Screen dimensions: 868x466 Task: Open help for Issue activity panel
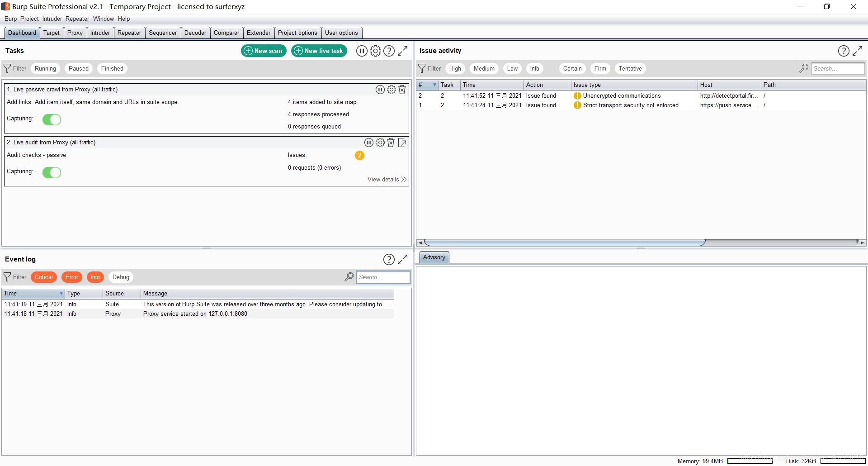coord(844,51)
